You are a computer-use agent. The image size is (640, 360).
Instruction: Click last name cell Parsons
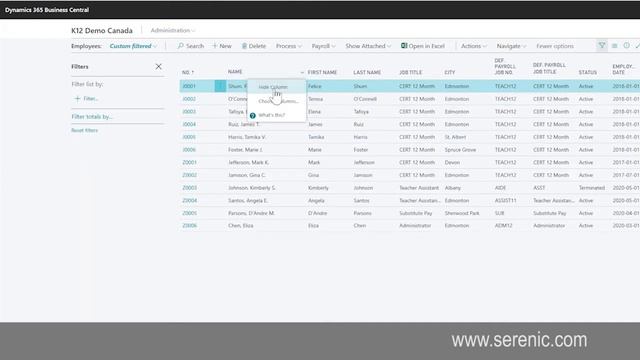362,213
